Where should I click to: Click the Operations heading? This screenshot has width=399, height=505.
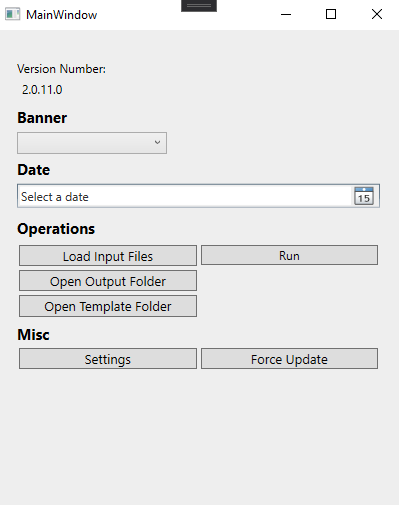tap(56, 229)
